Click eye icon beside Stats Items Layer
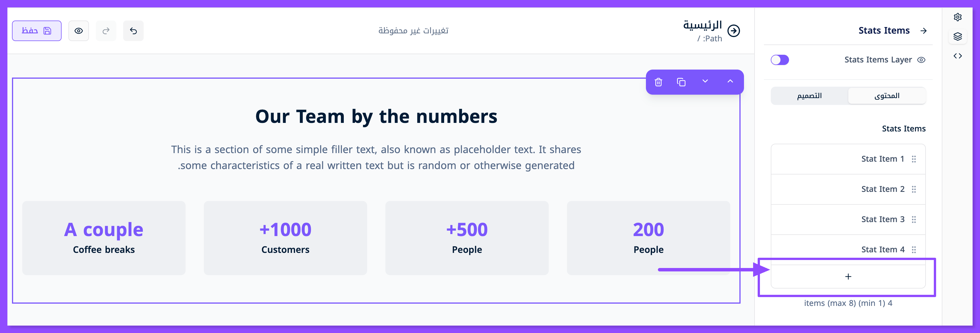980x333 pixels. [x=921, y=60]
